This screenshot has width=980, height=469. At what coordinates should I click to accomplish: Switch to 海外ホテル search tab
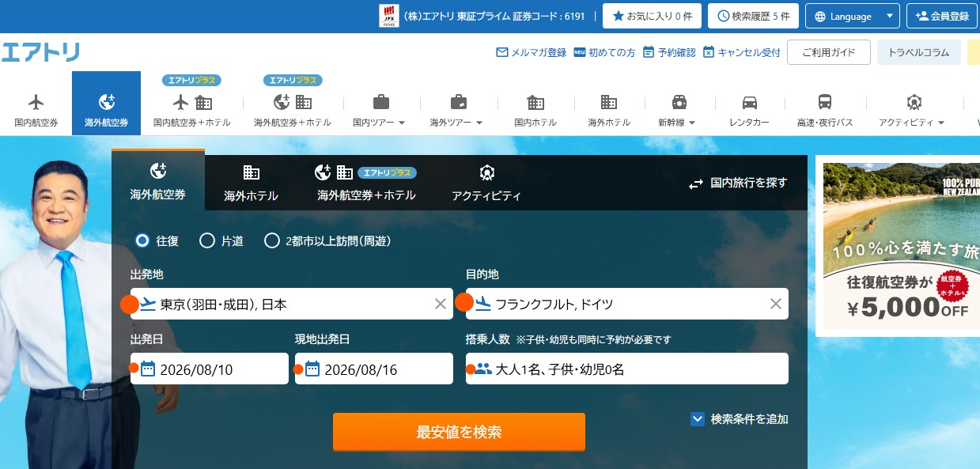251,183
